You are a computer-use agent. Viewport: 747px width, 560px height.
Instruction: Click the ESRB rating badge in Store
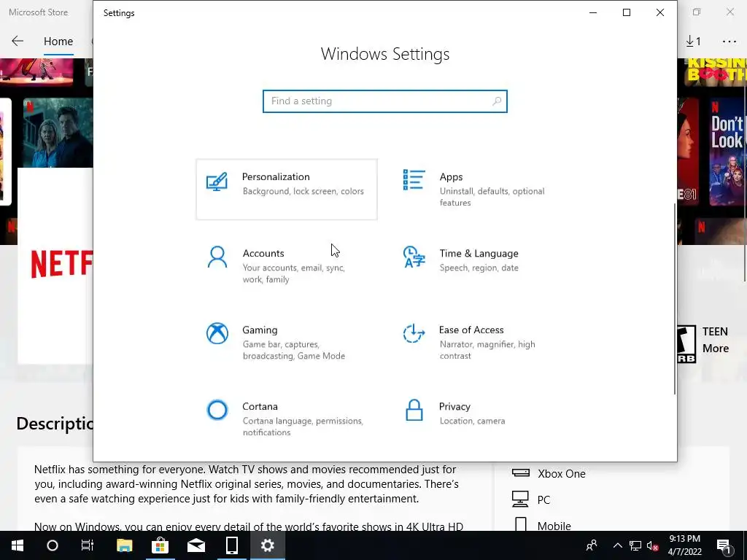pyautogui.click(x=686, y=344)
